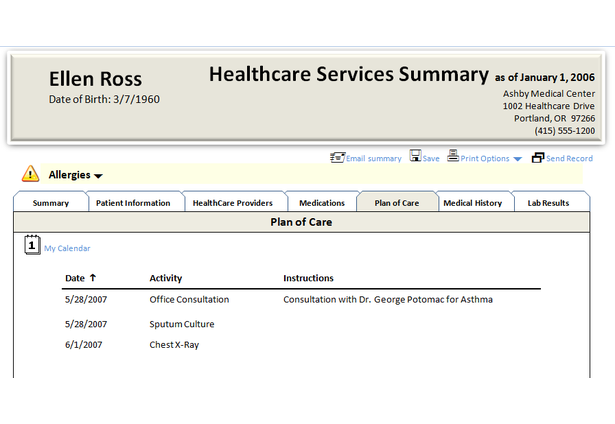Screen dimensions: 615x424
Task: Click the Save floppy disk icon
Action: tap(415, 155)
